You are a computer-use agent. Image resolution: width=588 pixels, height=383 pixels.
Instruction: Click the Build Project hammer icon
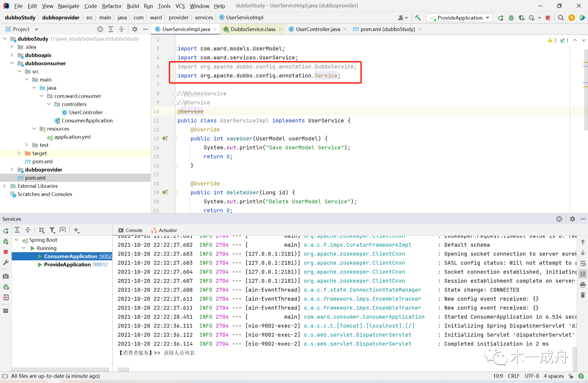[418, 17]
